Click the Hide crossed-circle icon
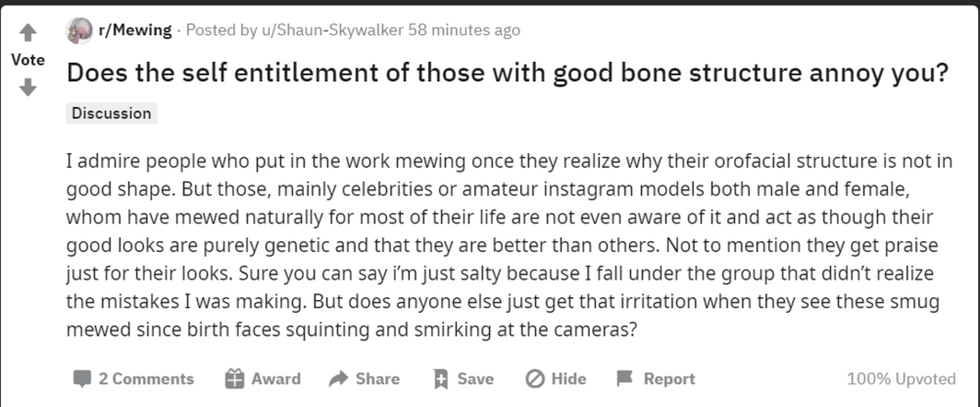This screenshot has height=407, width=980. coord(535,379)
